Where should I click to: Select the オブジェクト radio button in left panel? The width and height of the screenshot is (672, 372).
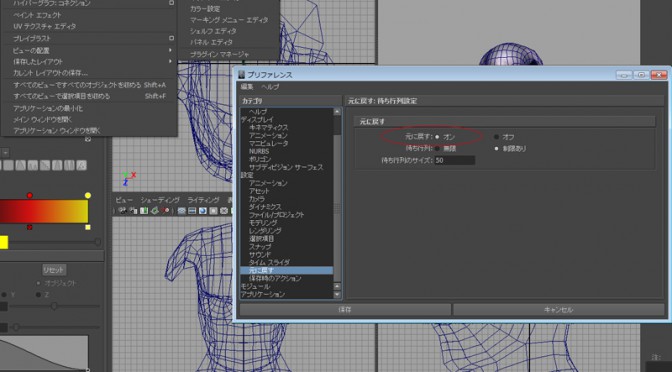pos(38,283)
